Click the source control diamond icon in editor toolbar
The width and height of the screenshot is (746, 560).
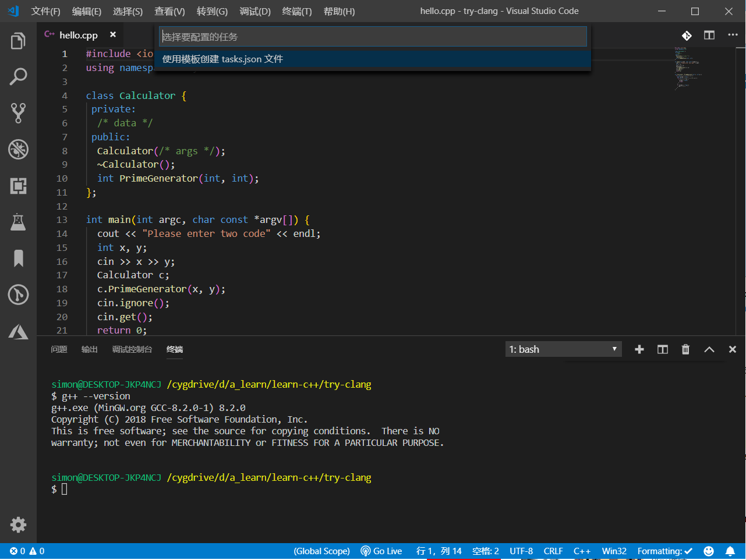coord(687,36)
